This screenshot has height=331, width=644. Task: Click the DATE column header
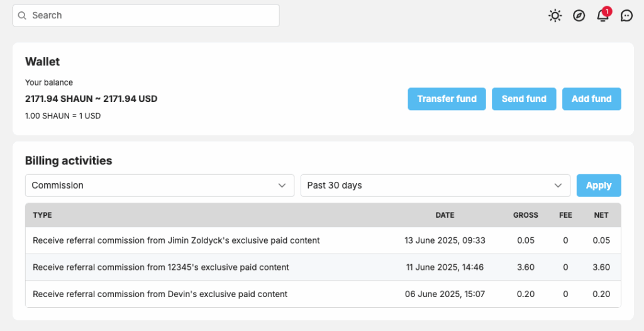pyautogui.click(x=445, y=215)
